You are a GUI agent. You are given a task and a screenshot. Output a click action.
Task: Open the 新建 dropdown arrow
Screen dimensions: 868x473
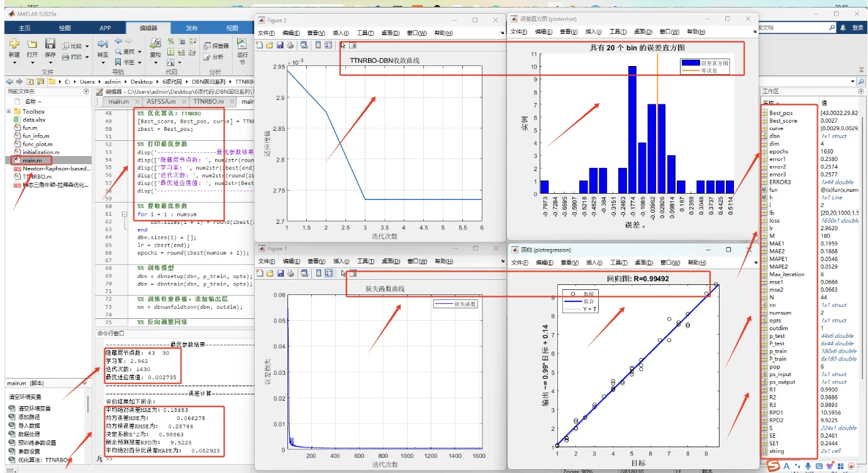14,62
